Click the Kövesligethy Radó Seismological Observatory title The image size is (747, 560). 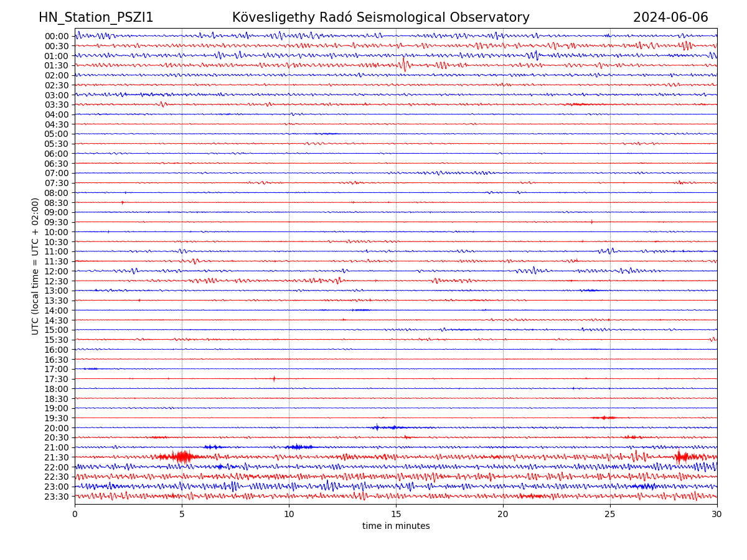(x=380, y=18)
